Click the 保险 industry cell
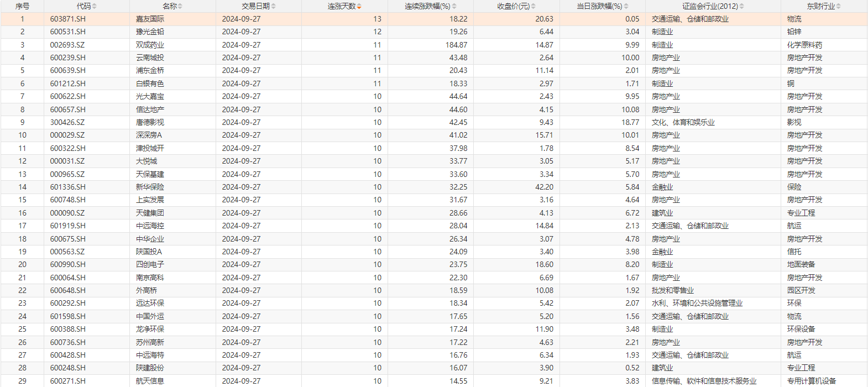Screen dimensions: 868x387 pyautogui.click(x=794, y=187)
